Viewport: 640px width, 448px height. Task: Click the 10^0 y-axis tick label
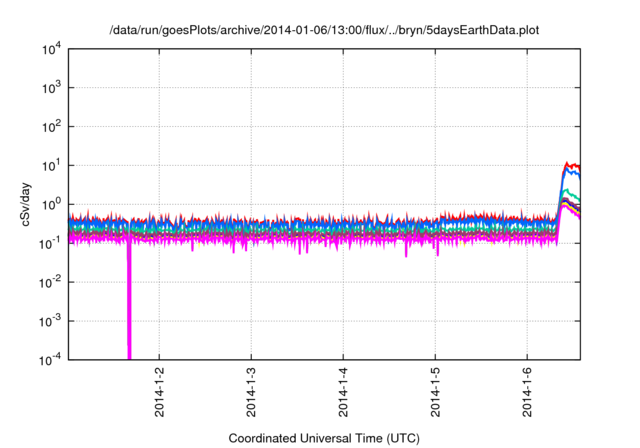52,204
